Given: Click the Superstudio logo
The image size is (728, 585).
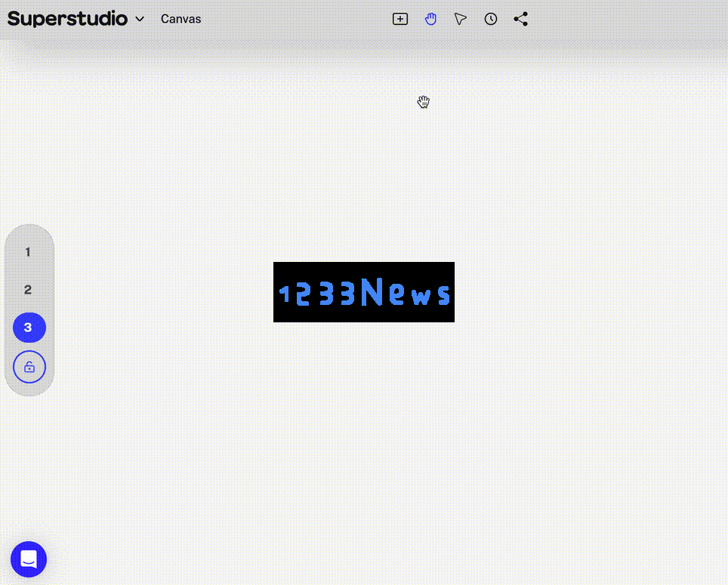Looking at the screenshot, I should click(67, 19).
